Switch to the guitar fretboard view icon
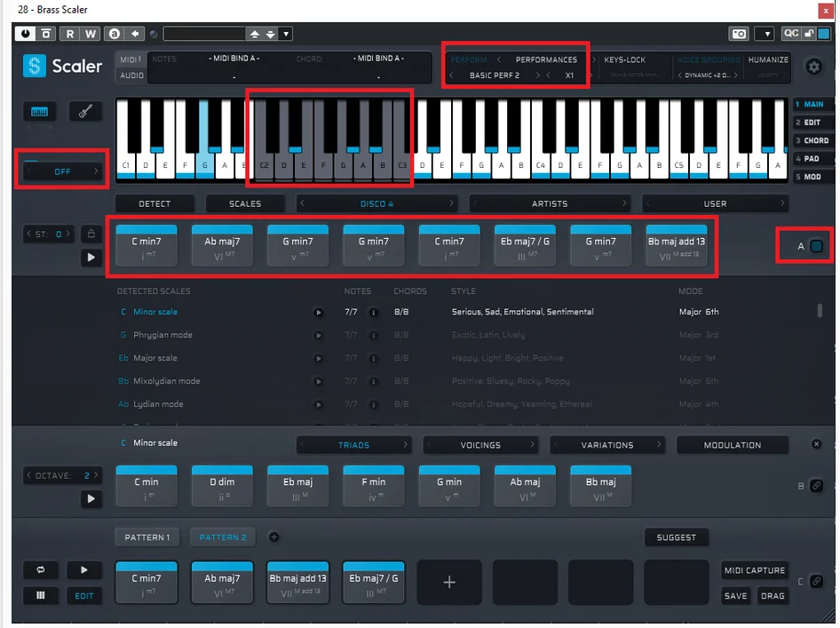This screenshot has width=840, height=628. point(85,111)
